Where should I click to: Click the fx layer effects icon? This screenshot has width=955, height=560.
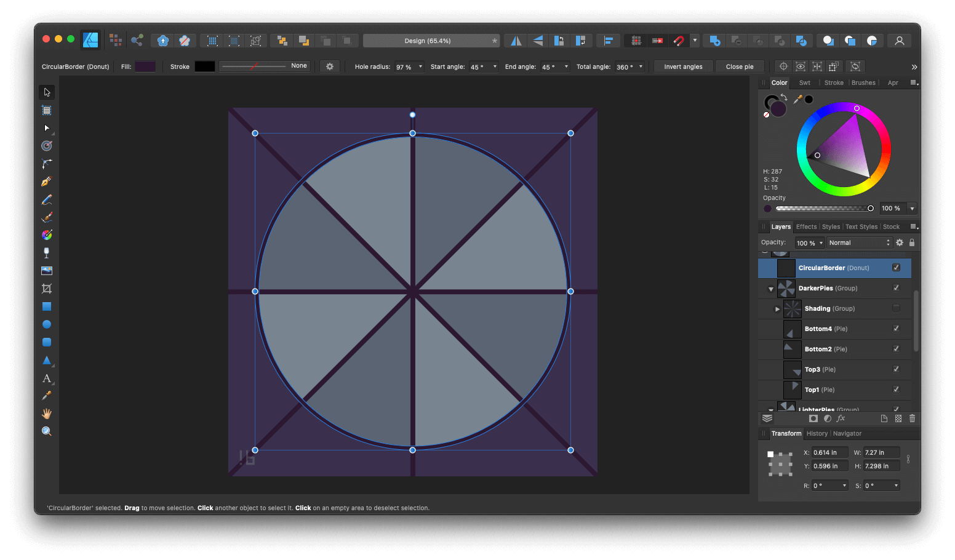coord(841,418)
